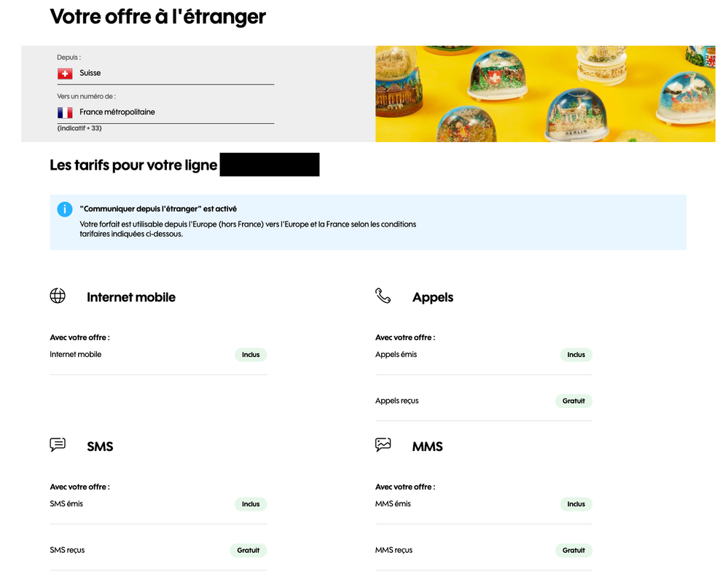The image size is (728, 582).
Task: Toggle the Gratuit badge for Appels reçus
Action: tap(574, 401)
